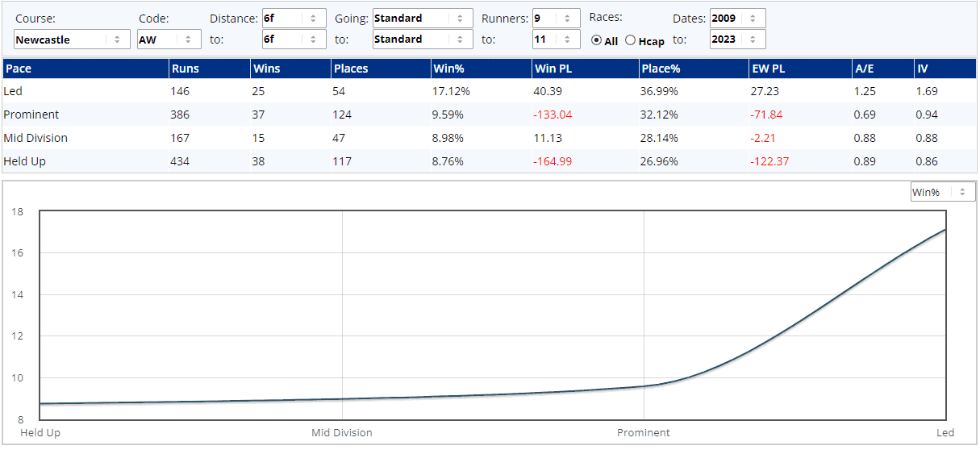Select the Held Up pace row
This screenshot has width=980, height=450.
click(x=25, y=161)
